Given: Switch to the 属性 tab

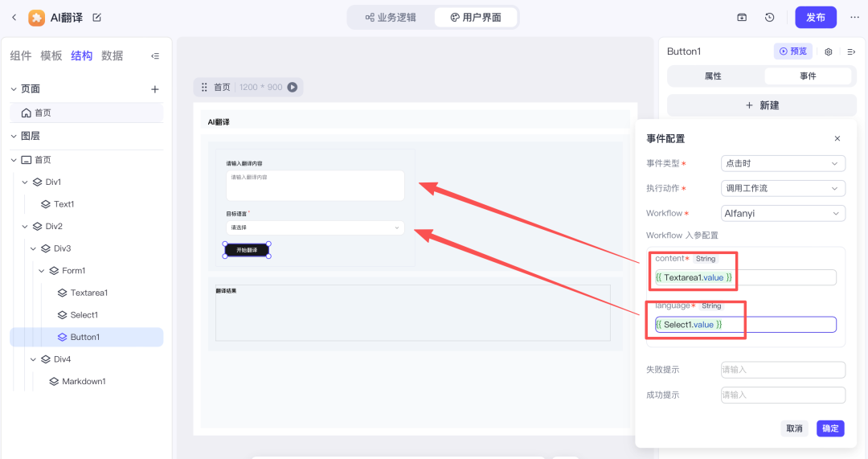Looking at the screenshot, I should tap(713, 76).
